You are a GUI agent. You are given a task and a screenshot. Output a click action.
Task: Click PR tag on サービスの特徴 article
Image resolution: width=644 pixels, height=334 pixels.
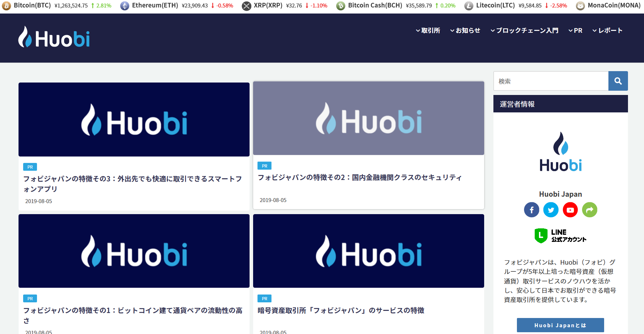pyautogui.click(x=265, y=298)
